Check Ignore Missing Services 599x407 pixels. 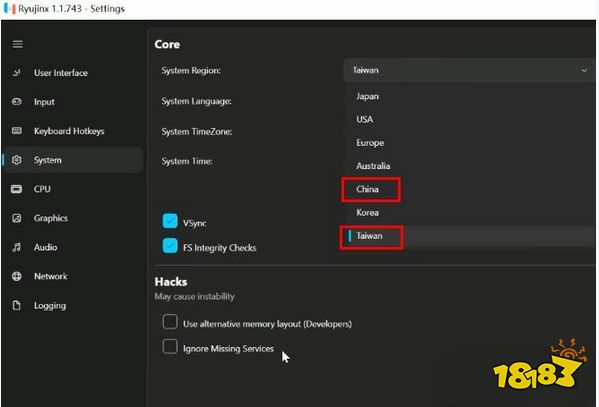[x=170, y=347]
